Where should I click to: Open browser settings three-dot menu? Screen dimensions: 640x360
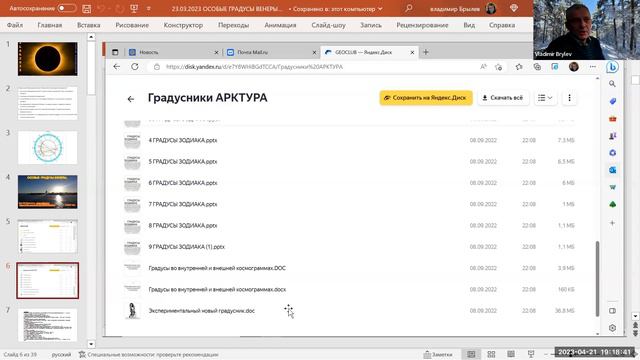coord(593,67)
